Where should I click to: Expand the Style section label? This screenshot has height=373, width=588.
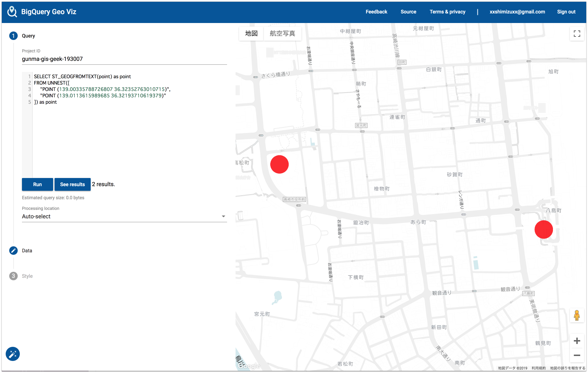[x=27, y=276]
